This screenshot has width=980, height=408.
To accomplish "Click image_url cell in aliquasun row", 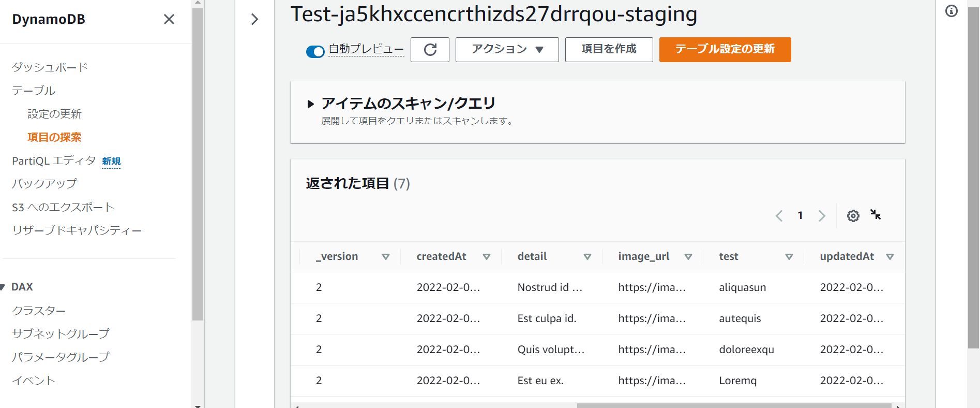I will [652, 287].
